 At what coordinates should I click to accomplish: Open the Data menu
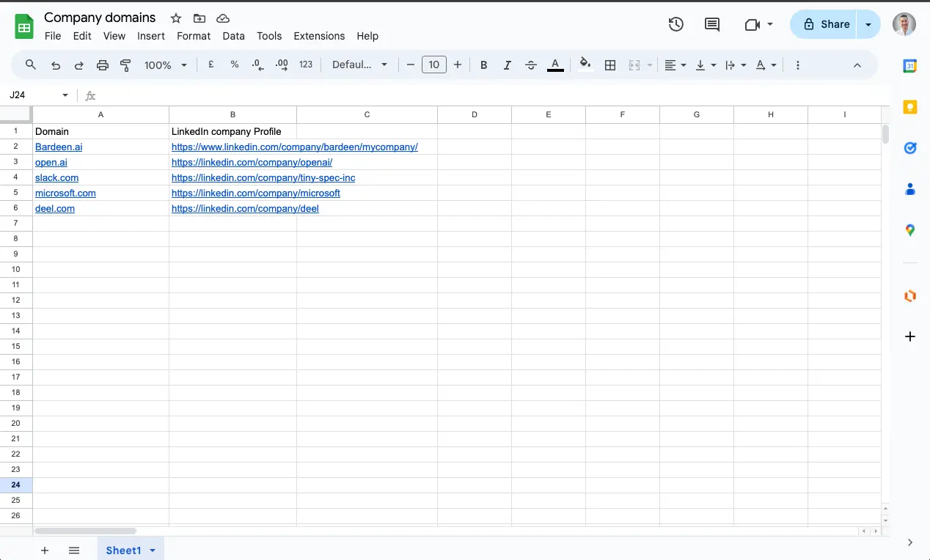point(233,36)
